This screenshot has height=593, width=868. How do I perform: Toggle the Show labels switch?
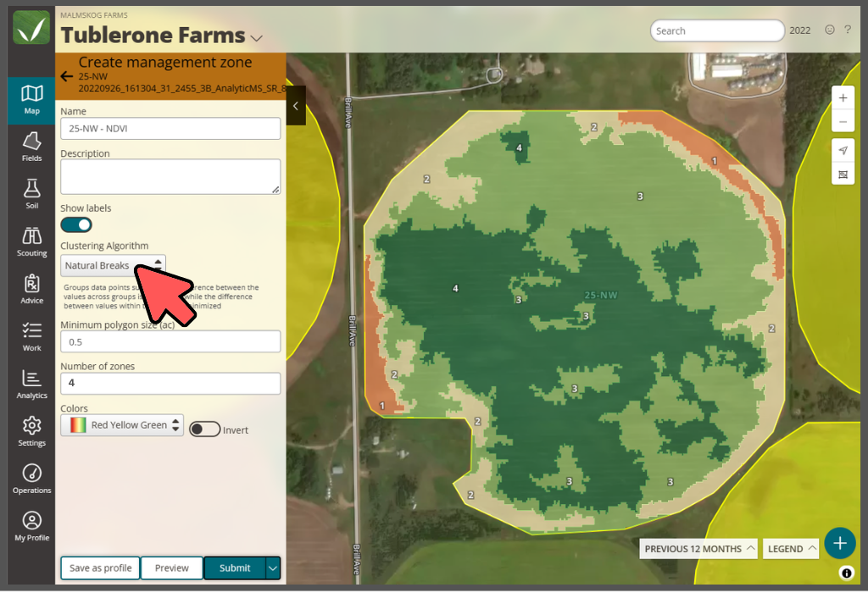(76, 225)
